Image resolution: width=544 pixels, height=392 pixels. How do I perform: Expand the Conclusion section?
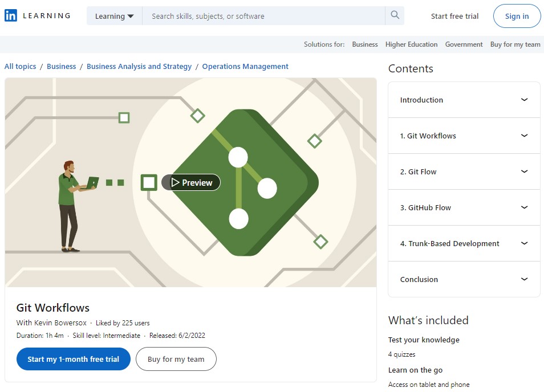coord(464,279)
